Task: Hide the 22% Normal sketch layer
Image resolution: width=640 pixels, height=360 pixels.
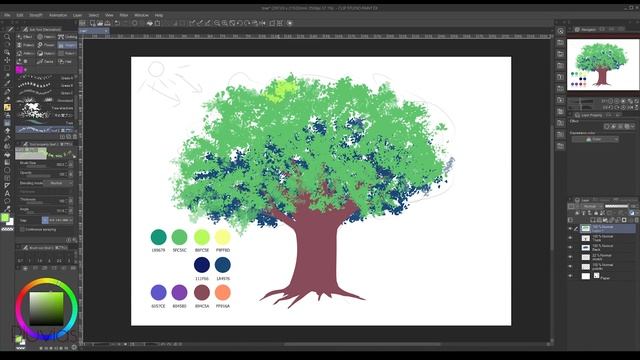Action: 570,257
